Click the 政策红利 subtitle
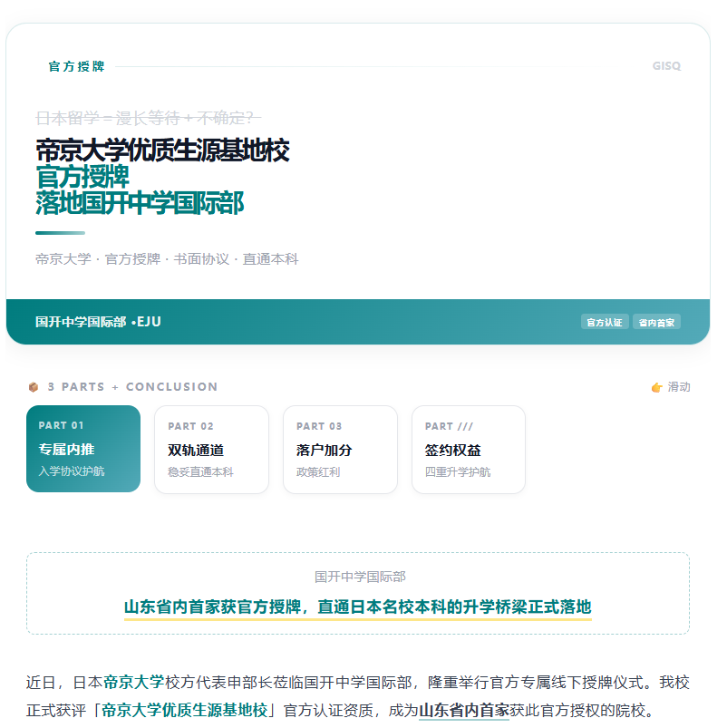Viewport: 727px width, 728px height. (318, 472)
